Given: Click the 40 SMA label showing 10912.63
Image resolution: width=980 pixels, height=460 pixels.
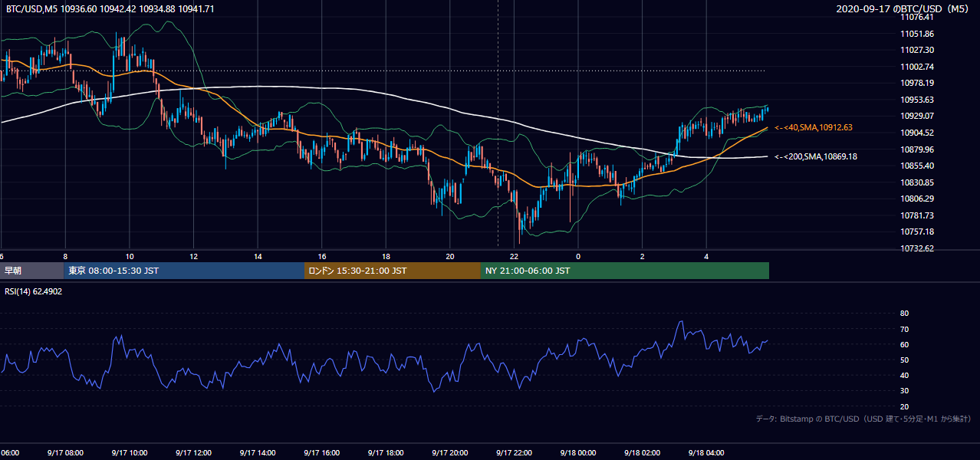Looking at the screenshot, I should [x=814, y=127].
